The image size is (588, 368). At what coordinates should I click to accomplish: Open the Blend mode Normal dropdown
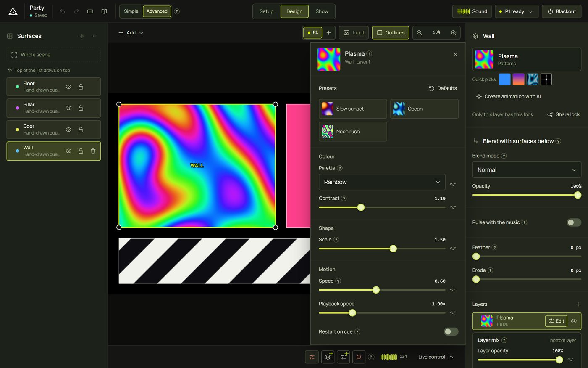click(527, 170)
